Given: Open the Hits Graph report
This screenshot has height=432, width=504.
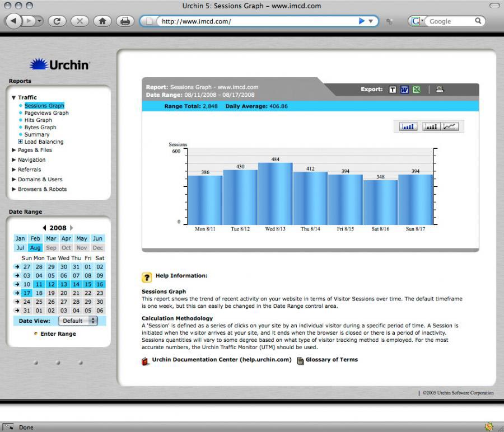Looking at the screenshot, I should 38,120.
